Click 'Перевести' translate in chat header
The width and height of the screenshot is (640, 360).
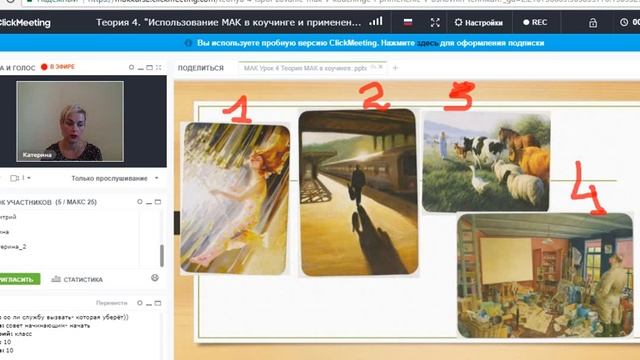point(111,303)
